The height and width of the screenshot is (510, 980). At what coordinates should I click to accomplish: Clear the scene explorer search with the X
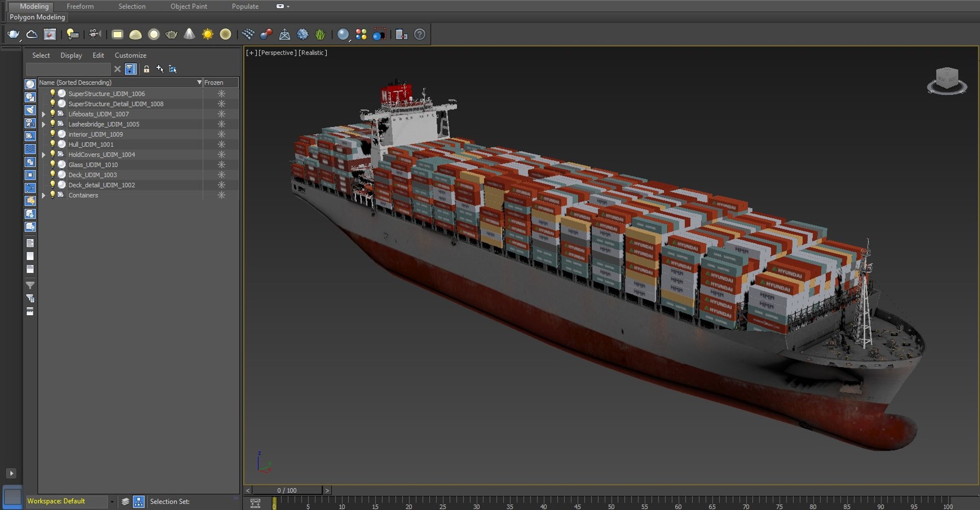(x=117, y=69)
